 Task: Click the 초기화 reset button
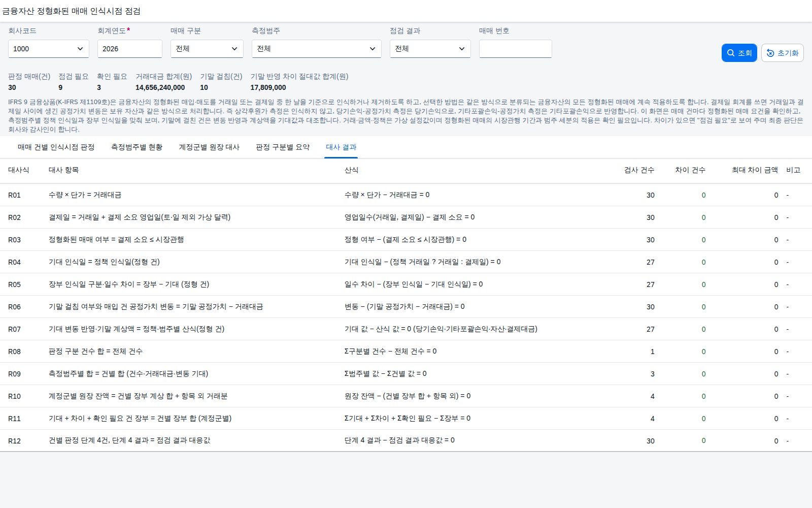pos(782,53)
